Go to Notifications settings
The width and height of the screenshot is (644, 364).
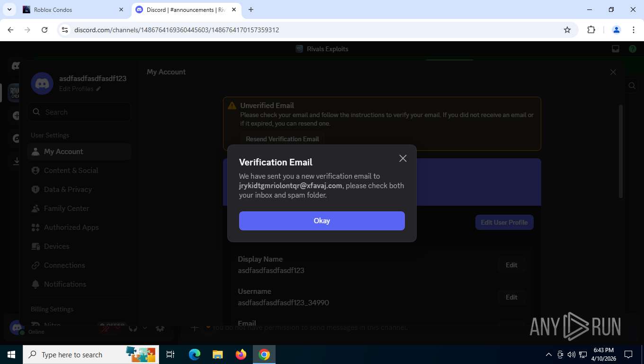[80, 284]
